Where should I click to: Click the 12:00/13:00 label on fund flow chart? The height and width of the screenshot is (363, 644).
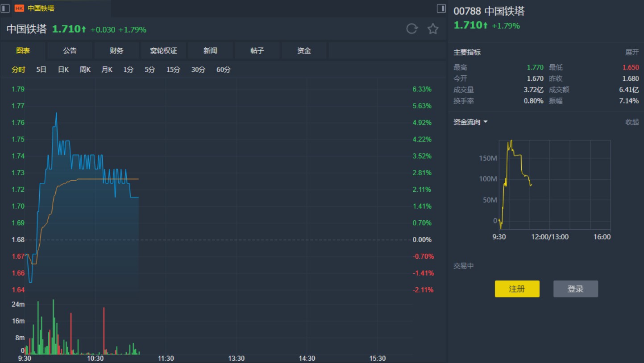click(549, 237)
